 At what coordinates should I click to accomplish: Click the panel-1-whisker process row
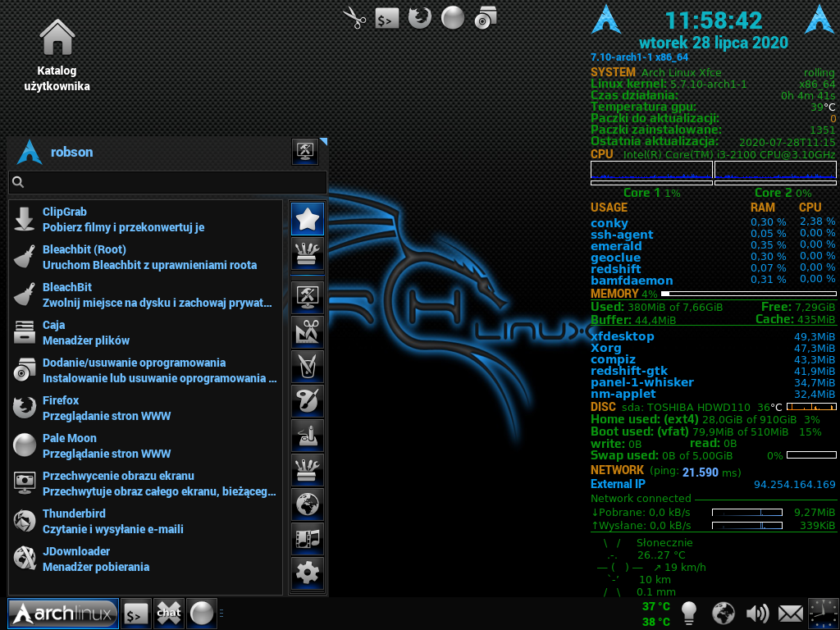[x=713, y=382]
